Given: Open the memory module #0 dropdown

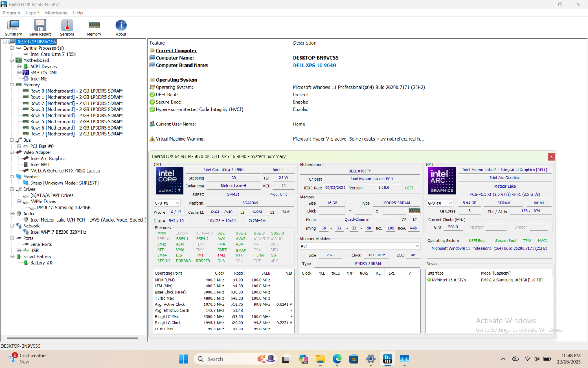Looking at the screenshot, I should [360, 246].
